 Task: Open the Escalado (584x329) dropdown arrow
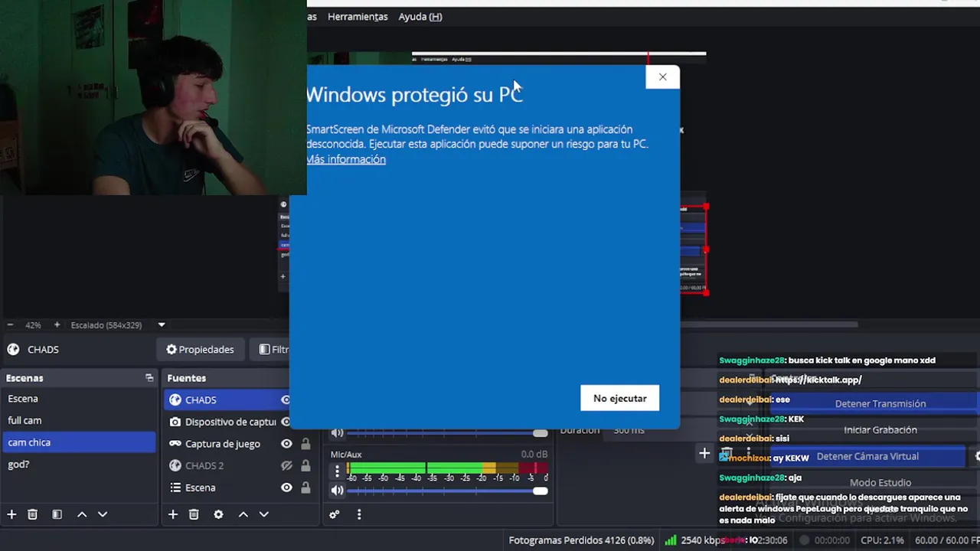click(162, 324)
